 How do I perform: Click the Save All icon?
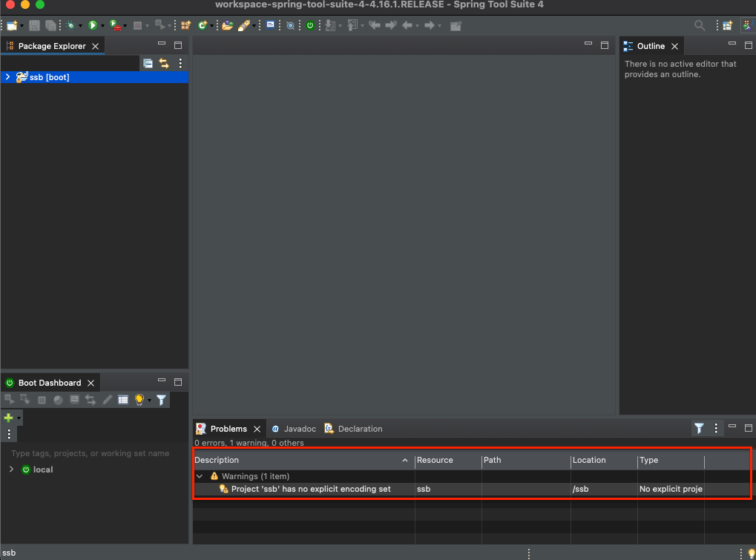click(50, 25)
